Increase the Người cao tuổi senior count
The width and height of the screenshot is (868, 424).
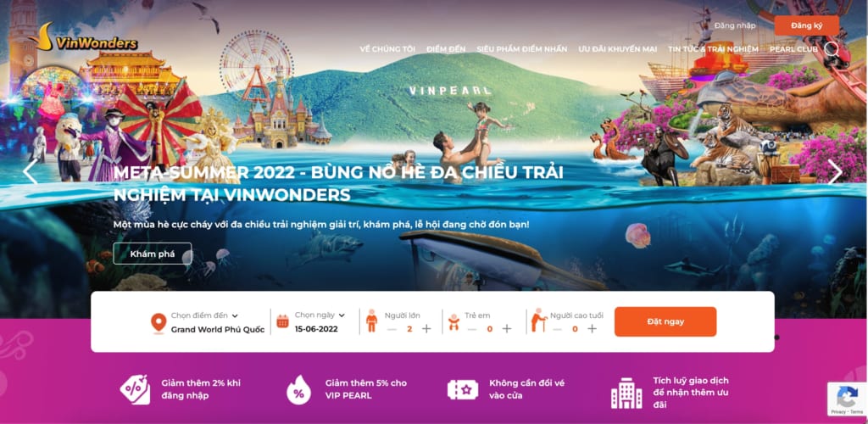coord(592,329)
